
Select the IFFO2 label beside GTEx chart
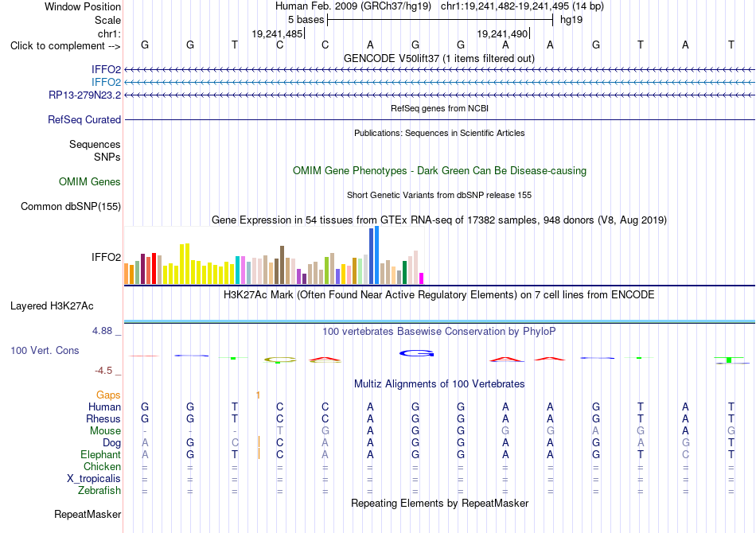(106, 257)
